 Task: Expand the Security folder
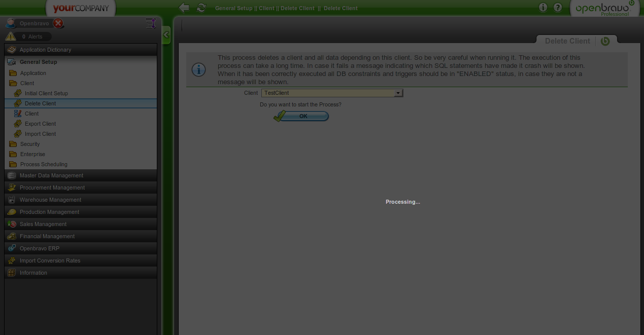tap(30, 144)
